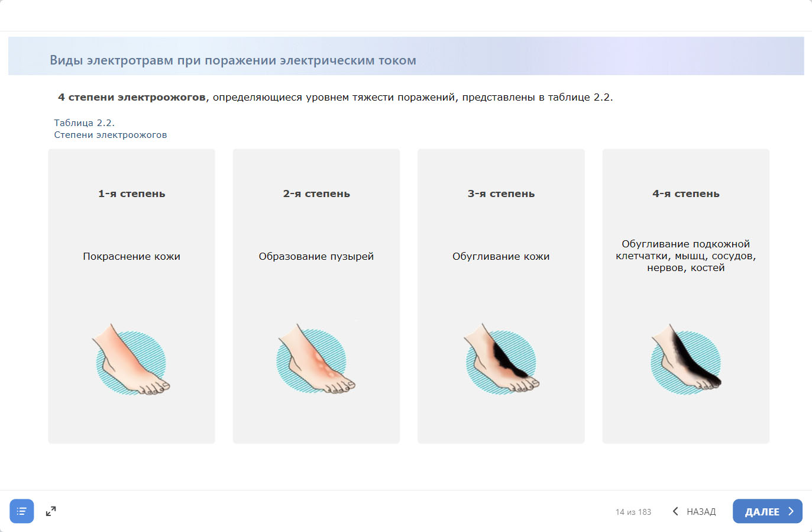This screenshot has height=532, width=812.
Task: Click the Образование пузырей description
Action: pos(316,256)
